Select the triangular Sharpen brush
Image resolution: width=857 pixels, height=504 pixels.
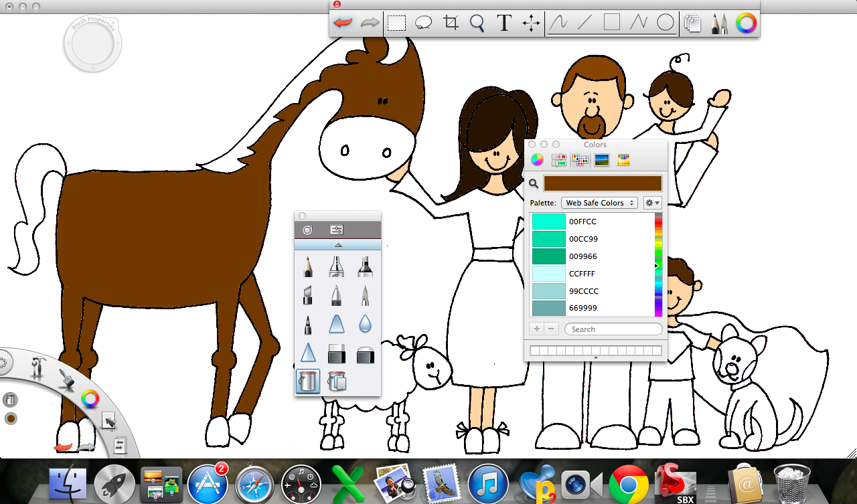(x=307, y=353)
